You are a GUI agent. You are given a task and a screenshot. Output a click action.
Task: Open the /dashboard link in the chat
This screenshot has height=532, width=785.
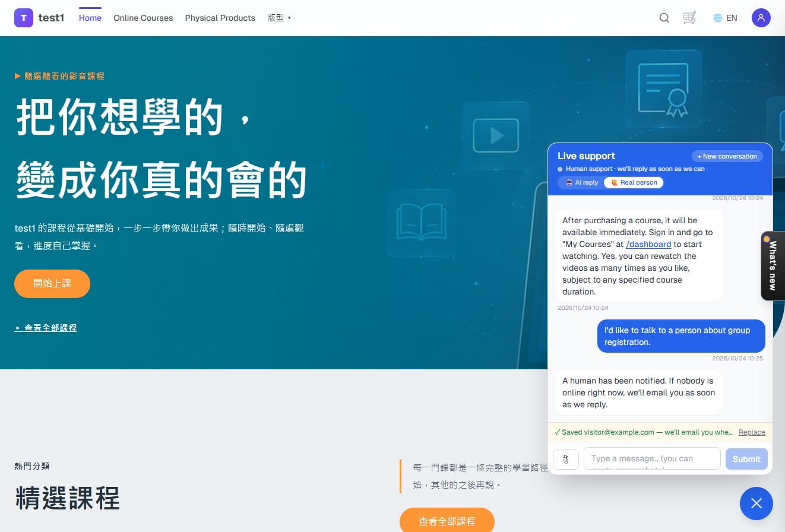648,244
